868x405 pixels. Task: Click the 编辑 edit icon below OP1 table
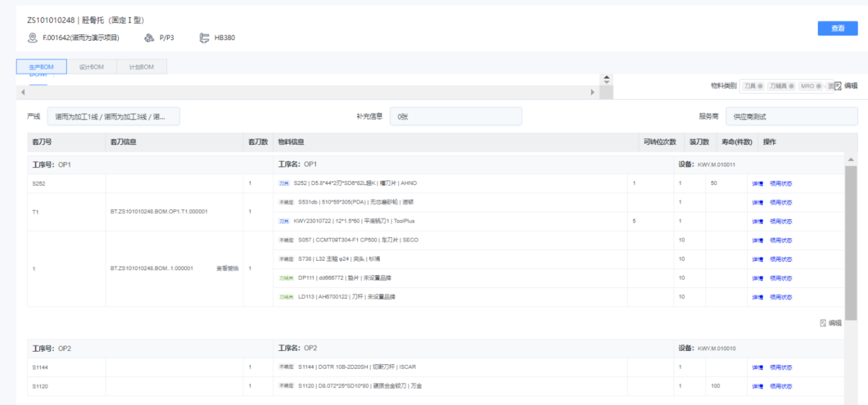[x=823, y=323]
